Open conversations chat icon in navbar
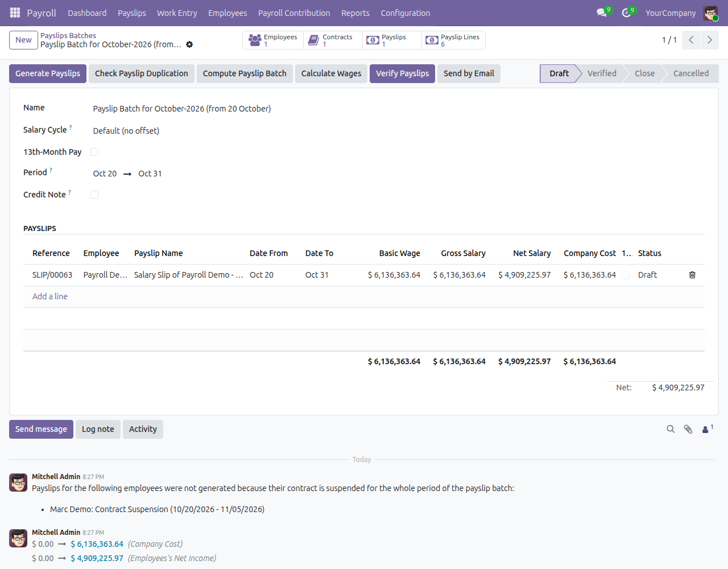The image size is (728, 569). click(602, 13)
